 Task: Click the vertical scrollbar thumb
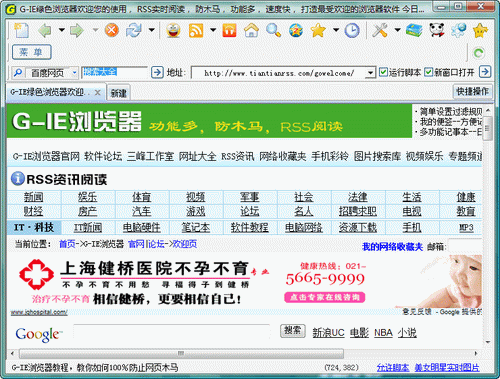click(488, 128)
